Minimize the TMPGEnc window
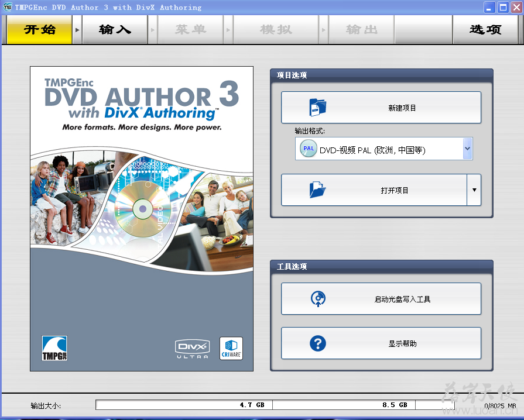Viewport: 524px width, 420px height. tap(489, 8)
